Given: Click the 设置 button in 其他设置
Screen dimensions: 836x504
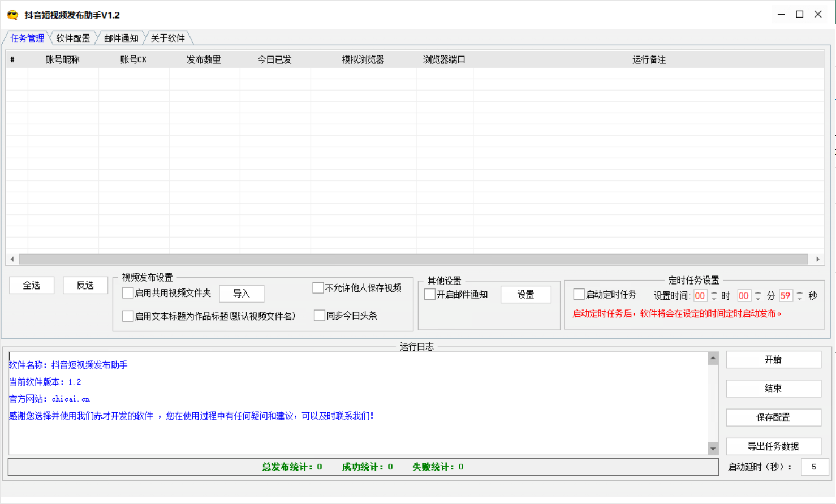Looking at the screenshot, I should click(525, 294).
